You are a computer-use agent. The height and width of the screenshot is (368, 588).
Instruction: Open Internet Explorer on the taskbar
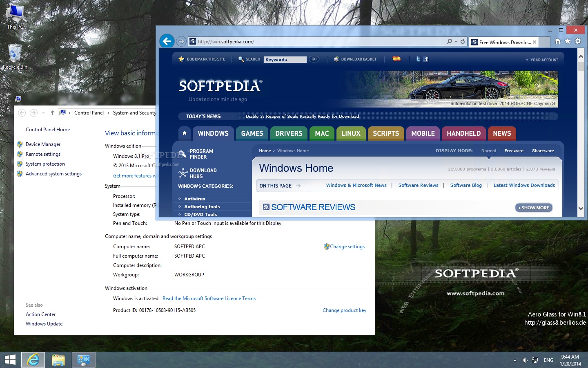click(33, 360)
